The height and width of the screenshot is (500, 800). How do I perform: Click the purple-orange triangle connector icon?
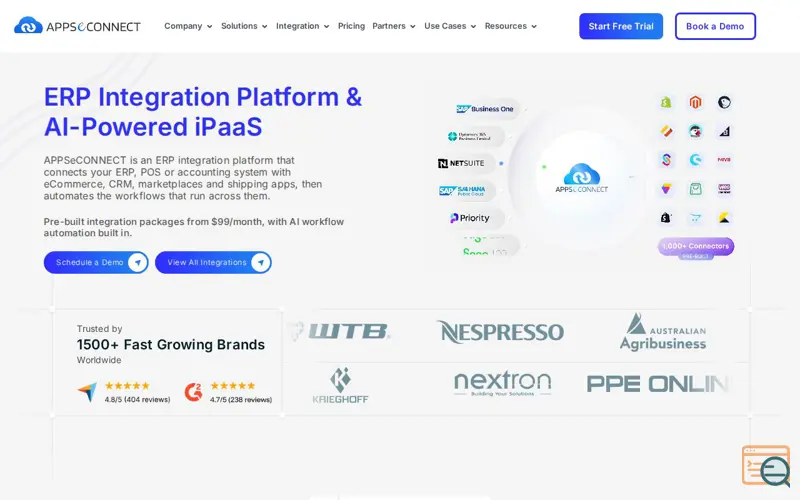tap(666, 189)
